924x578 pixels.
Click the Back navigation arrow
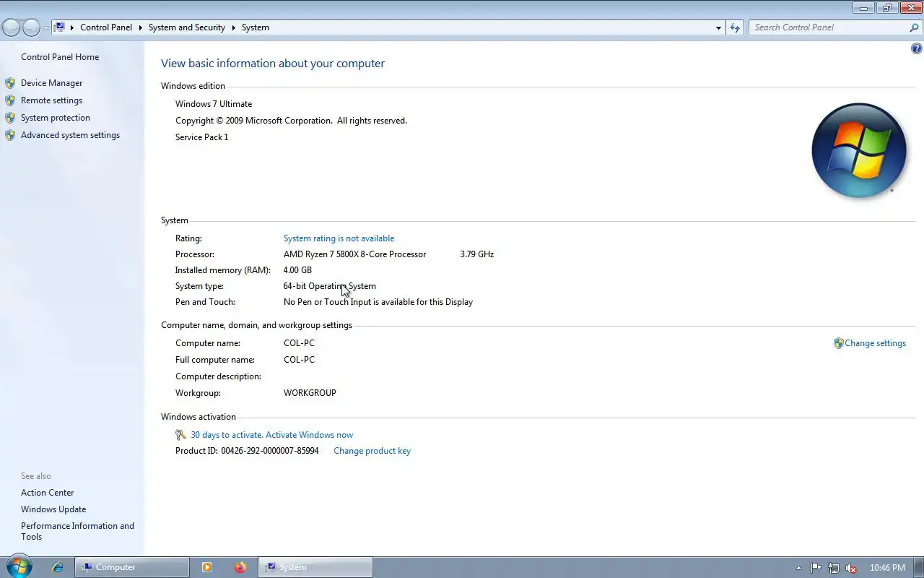[x=12, y=27]
